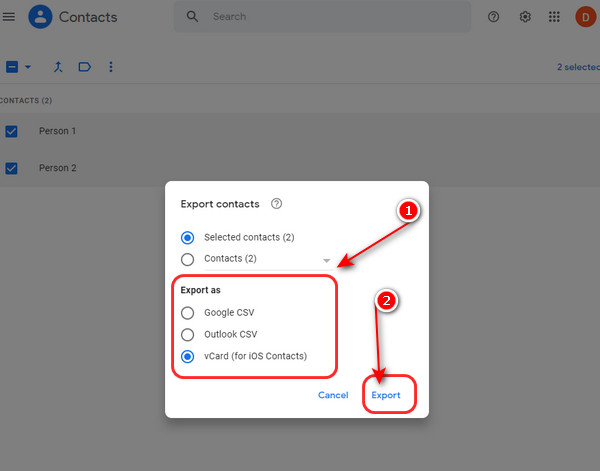The height and width of the screenshot is (471, 600).
Task: Click the '2 selected' text
Action: click(x=578, y=67)
